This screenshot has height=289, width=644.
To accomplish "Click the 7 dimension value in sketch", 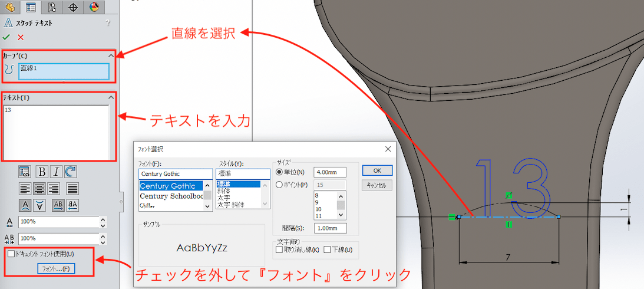I will pos(508,257).
